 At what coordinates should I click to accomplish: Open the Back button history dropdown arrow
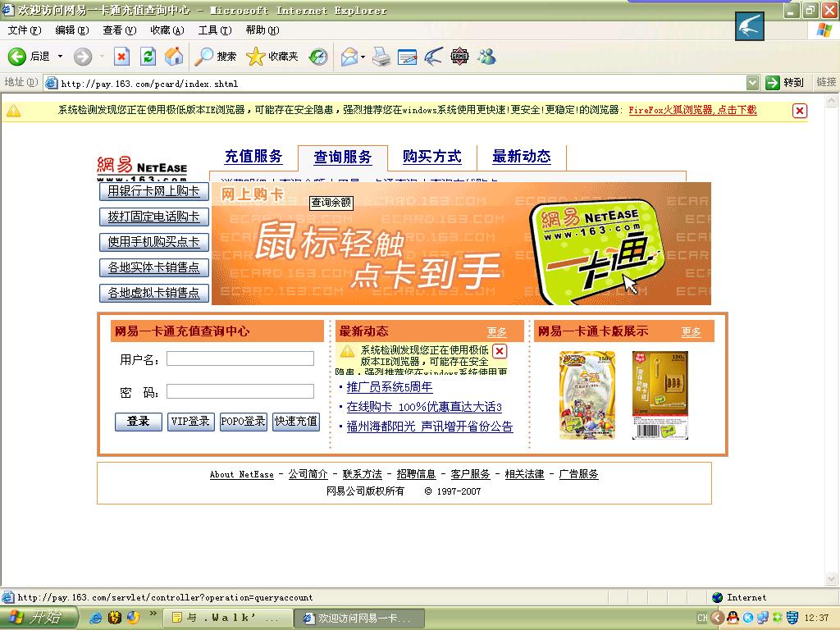tap(60, 57)
